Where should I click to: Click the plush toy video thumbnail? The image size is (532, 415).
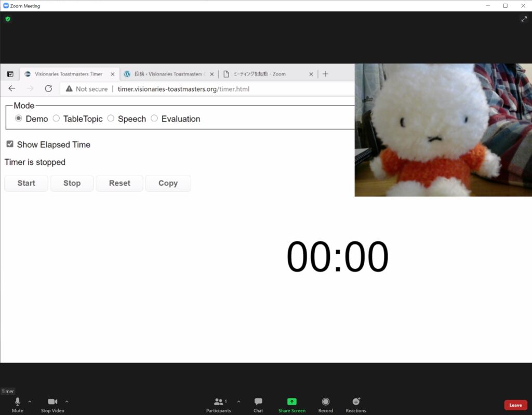[443, 130]
